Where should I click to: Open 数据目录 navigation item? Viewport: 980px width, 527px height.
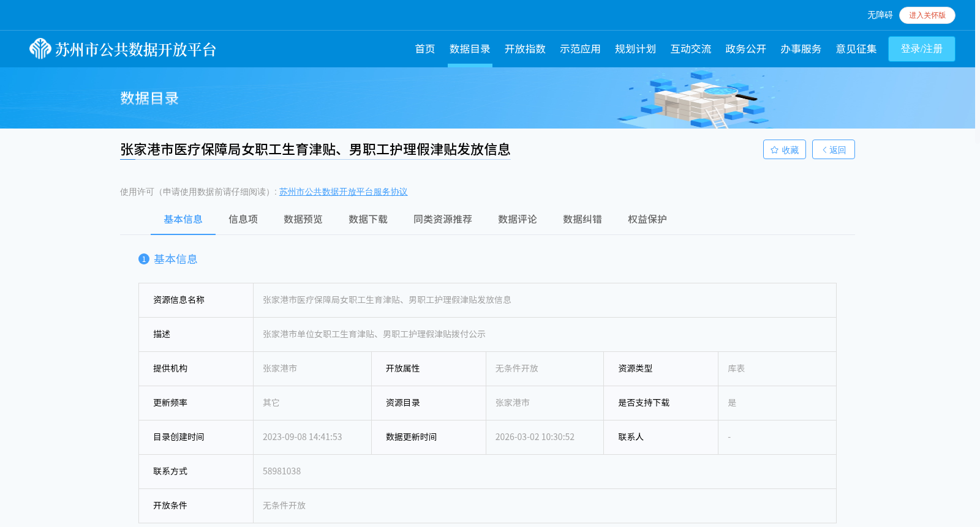[470, 49]
